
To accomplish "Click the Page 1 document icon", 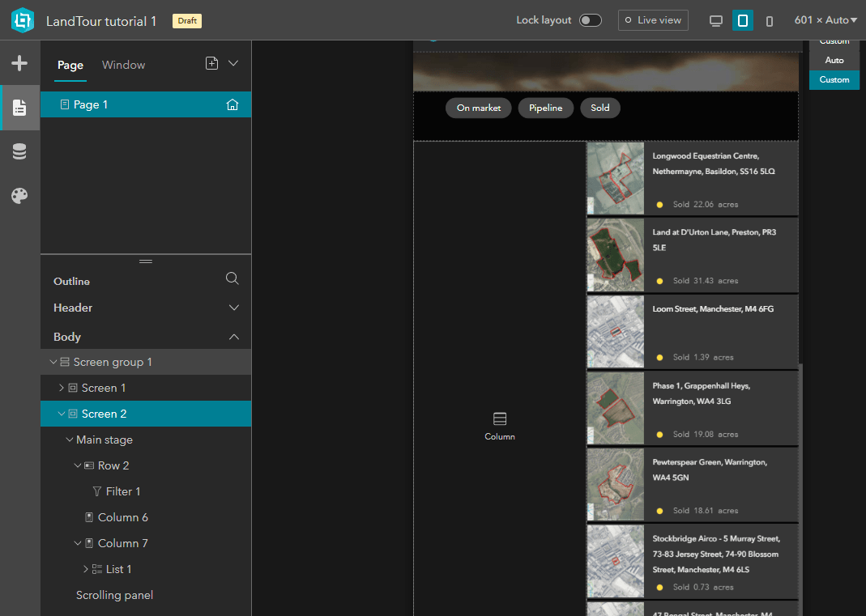I will [65, 104].
